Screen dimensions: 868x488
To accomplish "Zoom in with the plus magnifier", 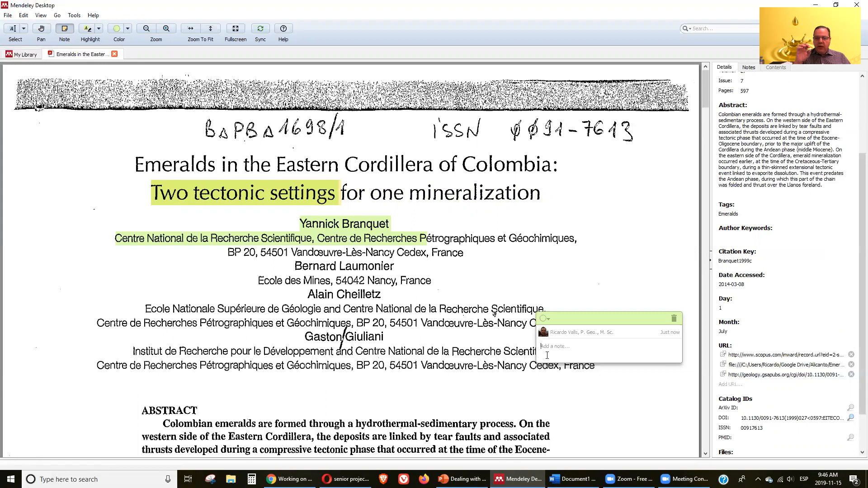I will coord(166,28).
